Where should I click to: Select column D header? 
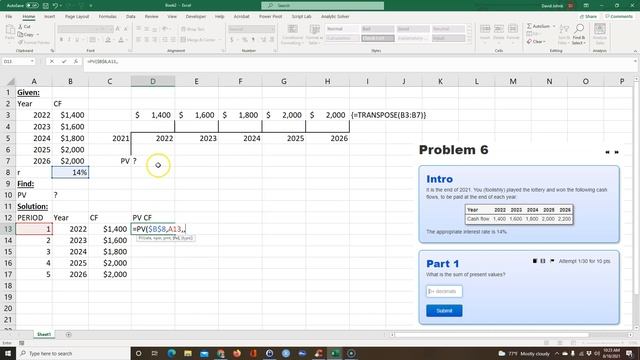[153, 81]
